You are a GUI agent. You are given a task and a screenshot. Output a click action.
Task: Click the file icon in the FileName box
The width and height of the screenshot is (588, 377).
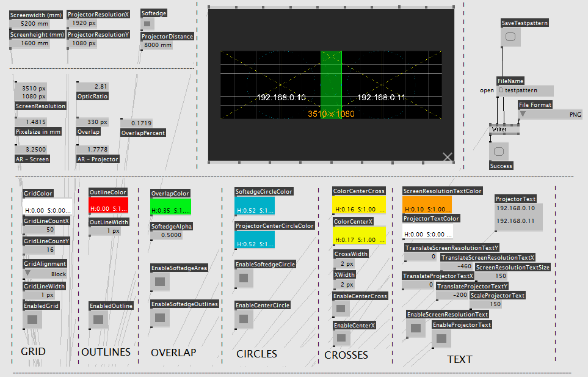click(501, 90)
